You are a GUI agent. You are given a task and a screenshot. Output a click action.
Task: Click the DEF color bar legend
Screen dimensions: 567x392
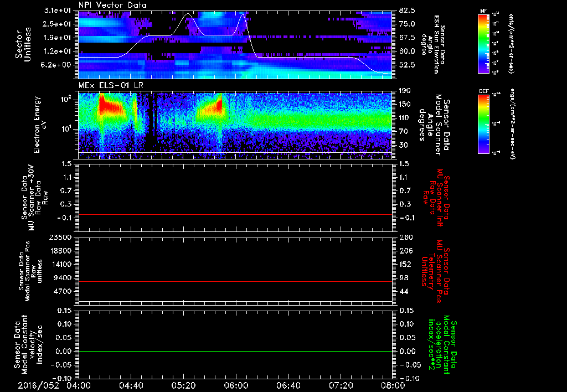(x=483, y=124)
